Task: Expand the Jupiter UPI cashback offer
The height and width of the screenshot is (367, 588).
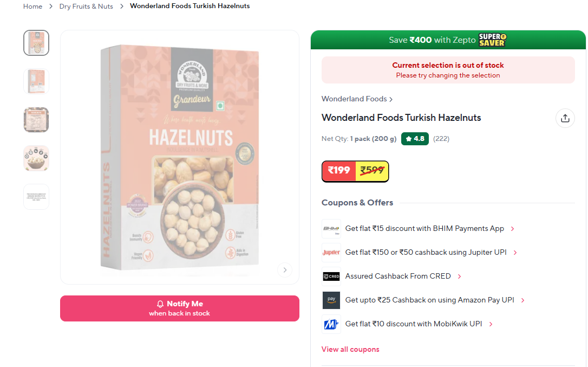Action: [x=515, y=253]
